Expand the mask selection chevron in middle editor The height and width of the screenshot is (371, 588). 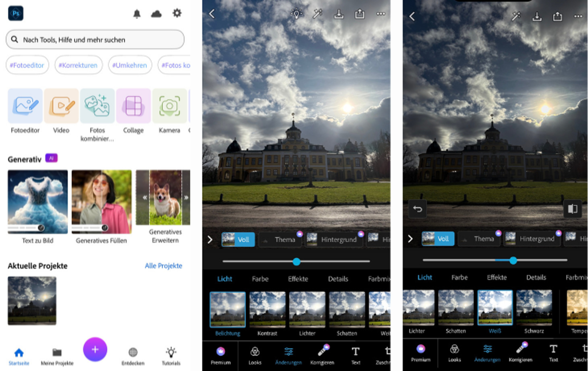(210, 240)
